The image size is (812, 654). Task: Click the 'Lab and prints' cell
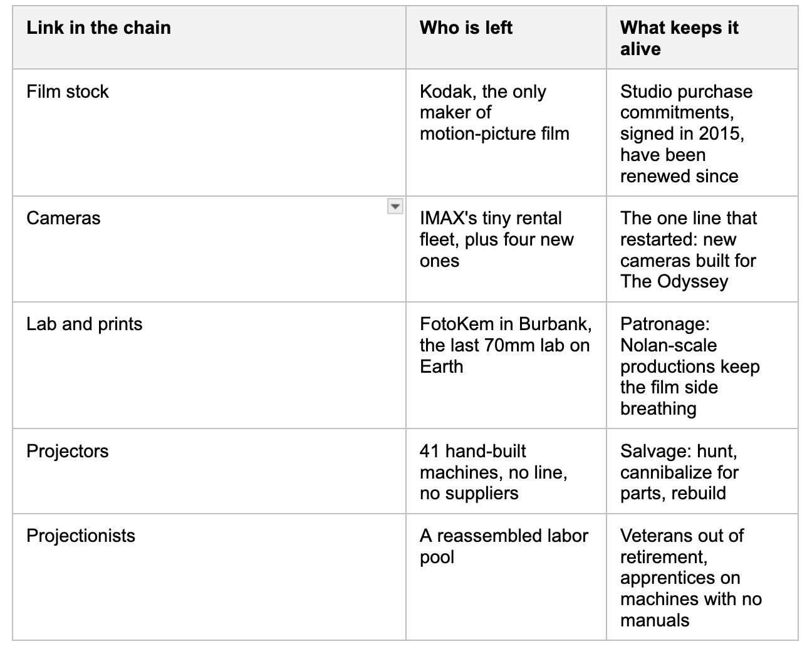209,366
